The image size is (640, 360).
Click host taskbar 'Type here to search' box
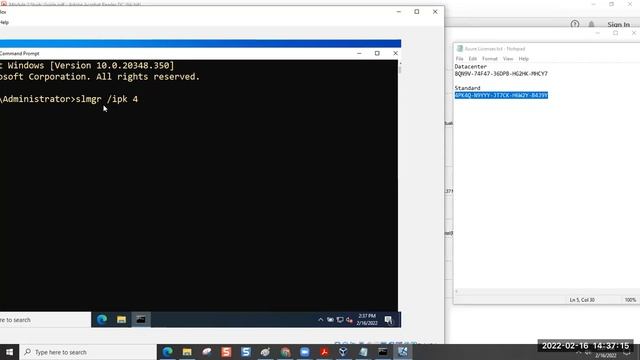[x=88, y=352]
